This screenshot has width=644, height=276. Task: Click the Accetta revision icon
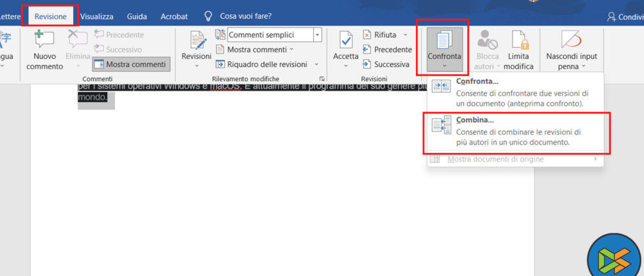pyautogui.click(x=346, y=40)
